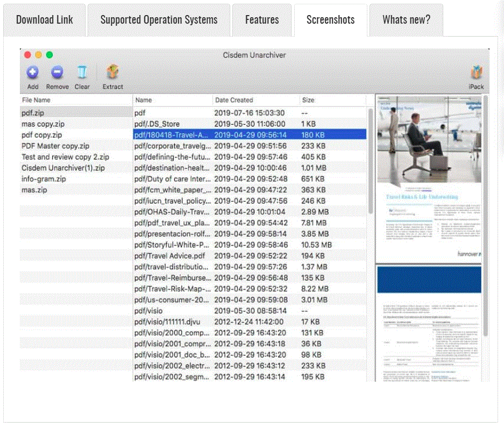
Task: Select the pdf/Duty of care Inter... row
Action: coord(250,179)
